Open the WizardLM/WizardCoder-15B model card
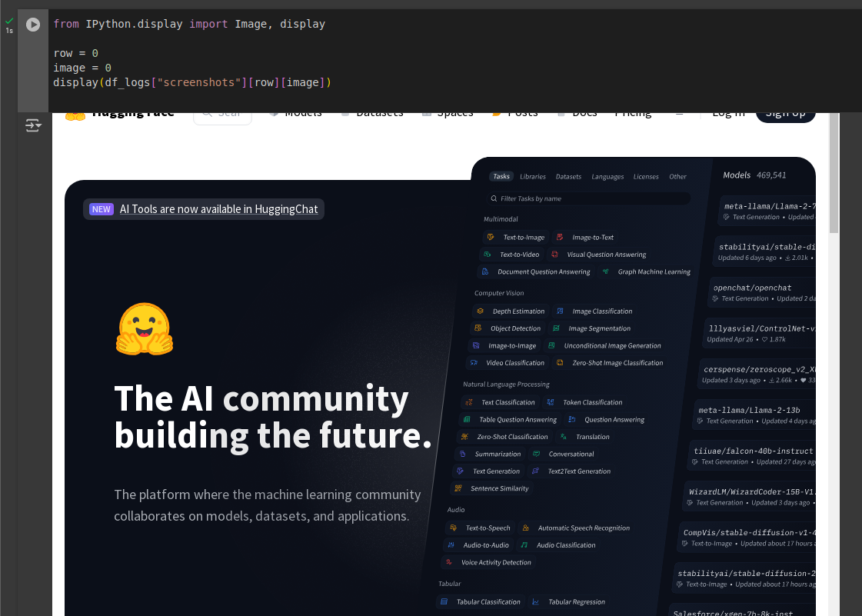862x616 pixels. coord(750,497)
